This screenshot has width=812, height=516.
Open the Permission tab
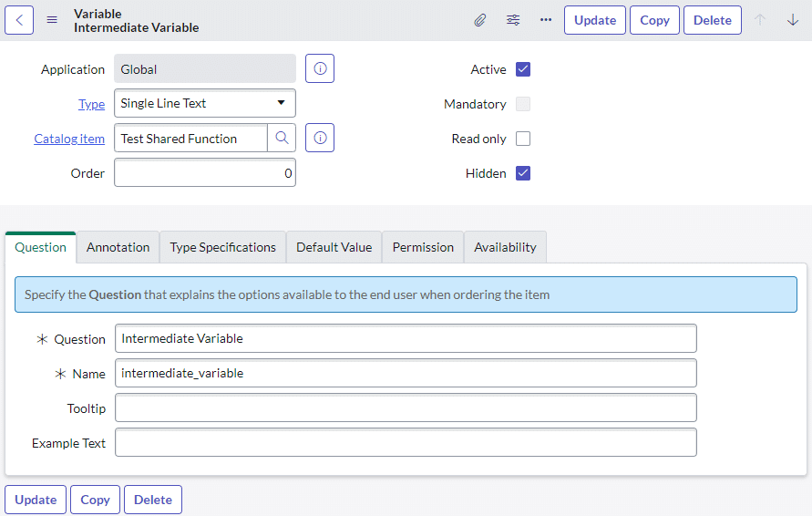point(423,248)
